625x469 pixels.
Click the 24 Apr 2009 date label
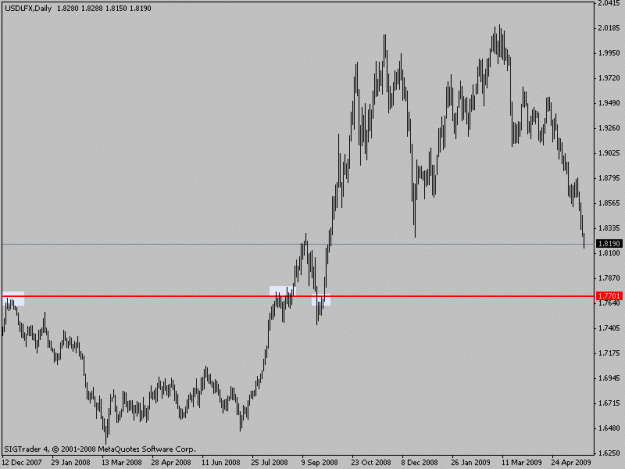tap(571, 463)
